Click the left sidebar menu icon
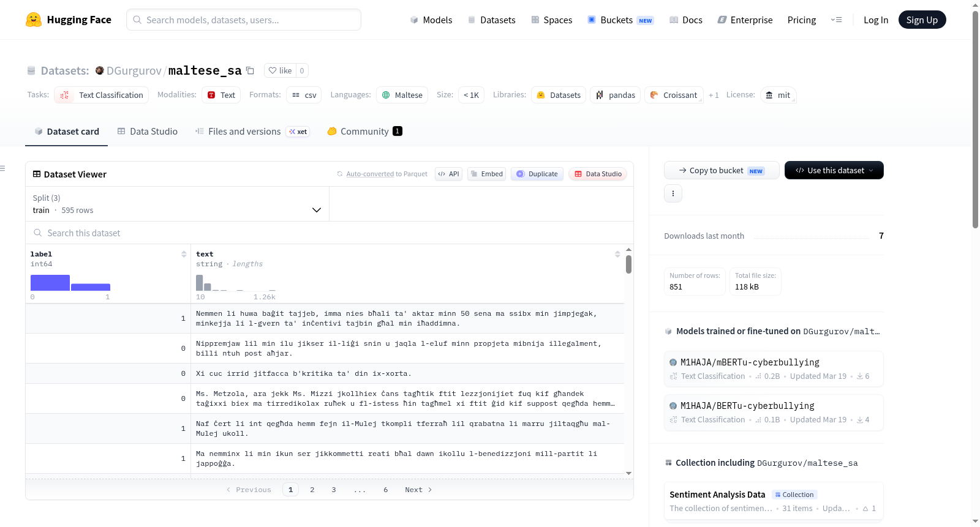This screenshot has height=527, width=980. click(3, 168)
